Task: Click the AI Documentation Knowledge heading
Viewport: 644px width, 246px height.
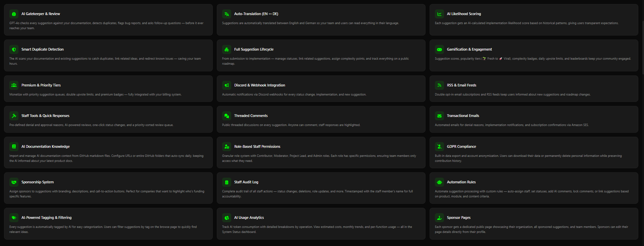Action: [46, 146]
